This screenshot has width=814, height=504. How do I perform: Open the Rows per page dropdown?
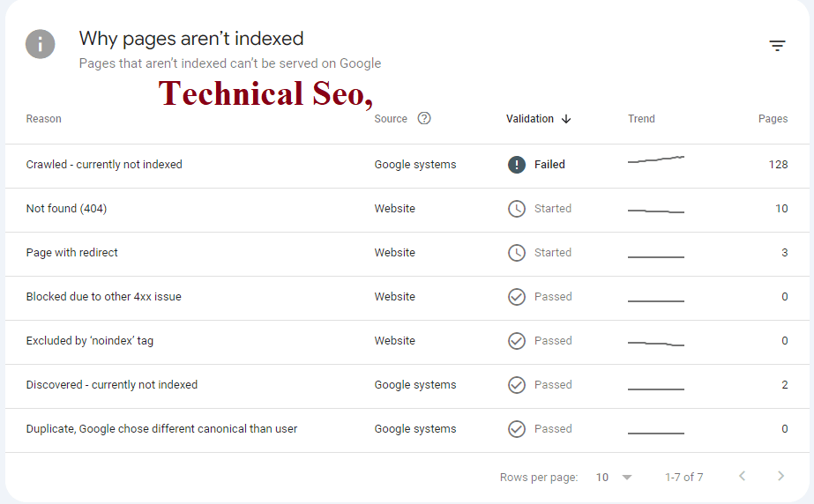pos(614,477)
